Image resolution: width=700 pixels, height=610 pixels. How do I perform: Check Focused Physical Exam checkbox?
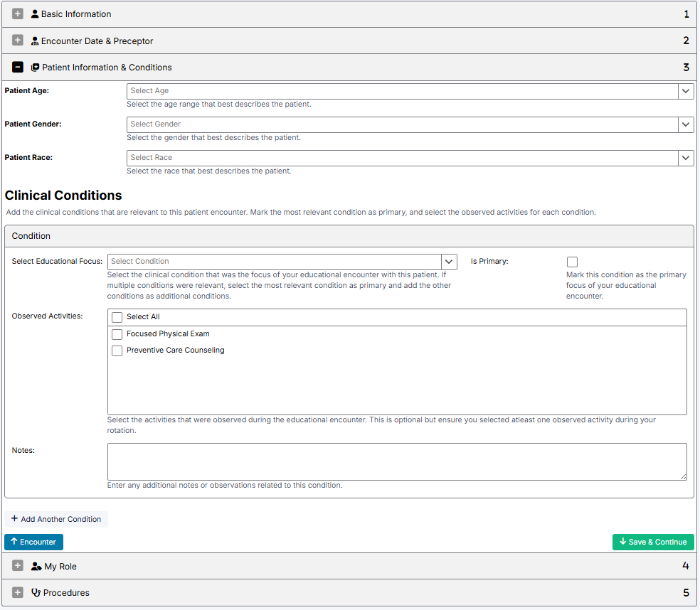(x=117, y=334)
